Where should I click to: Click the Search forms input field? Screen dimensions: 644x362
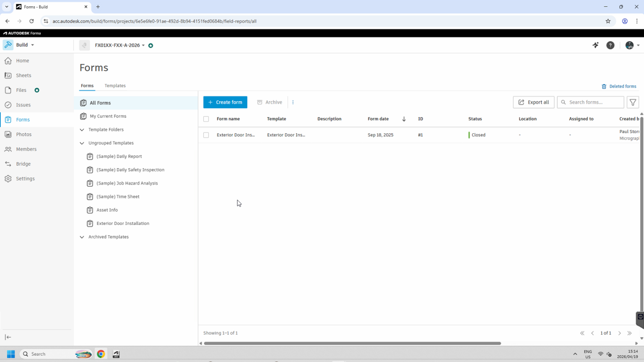[x=590, y=102]
